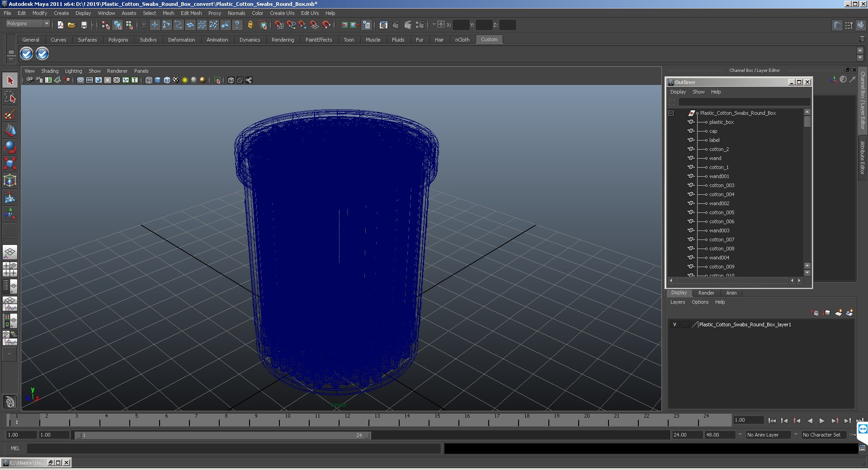Open the Edit Mesh menu

191,13
